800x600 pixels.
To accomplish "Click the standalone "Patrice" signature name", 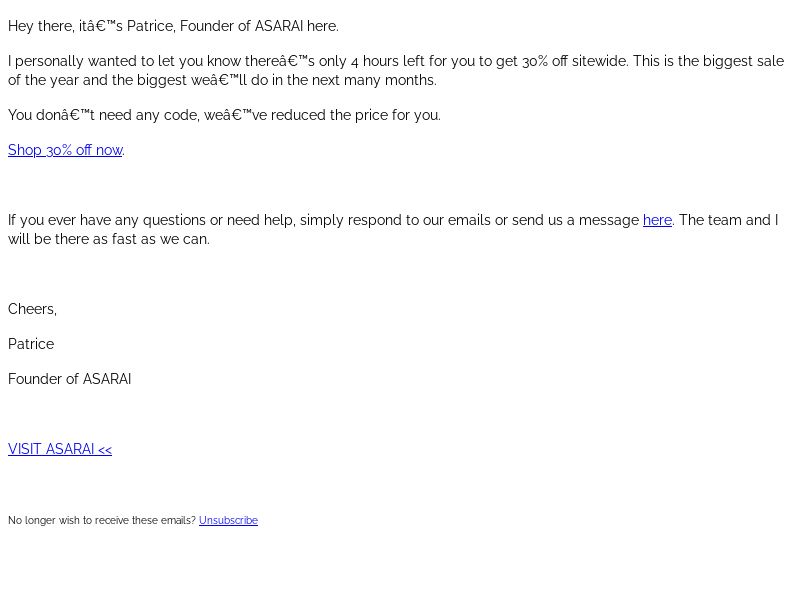I will coord(31,344).
